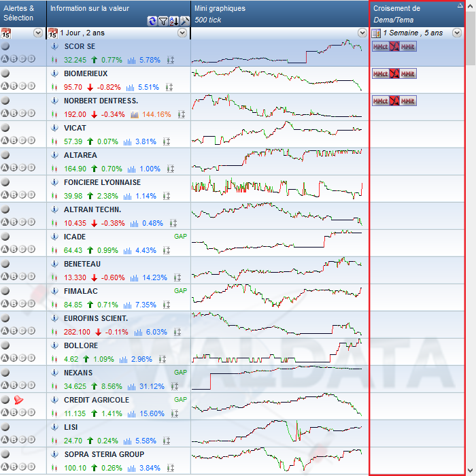The width and height of the screenshot is (476, 476).
Task: Click the 8.56% change on NEXANS
Action: pos(112,386)
